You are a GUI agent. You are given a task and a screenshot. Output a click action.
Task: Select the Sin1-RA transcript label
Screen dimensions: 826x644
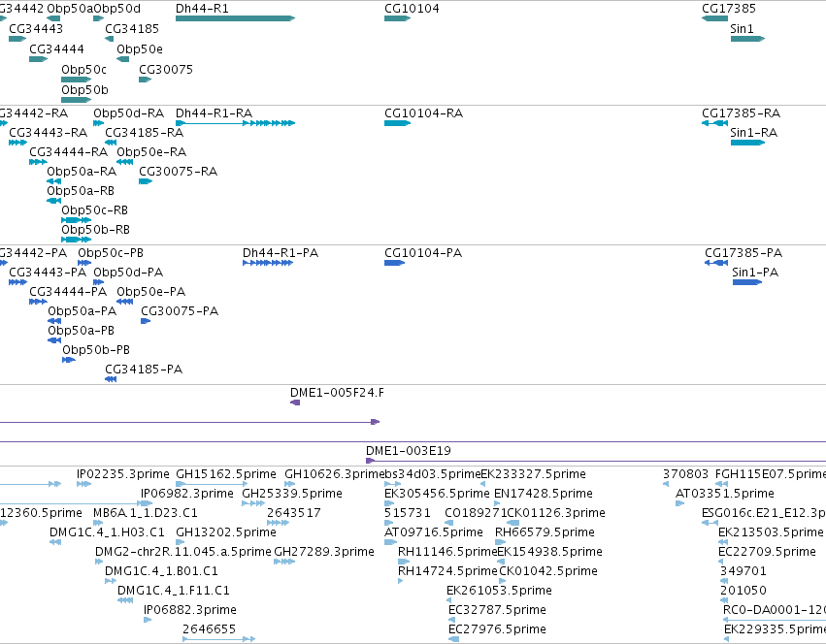point(754,133)
